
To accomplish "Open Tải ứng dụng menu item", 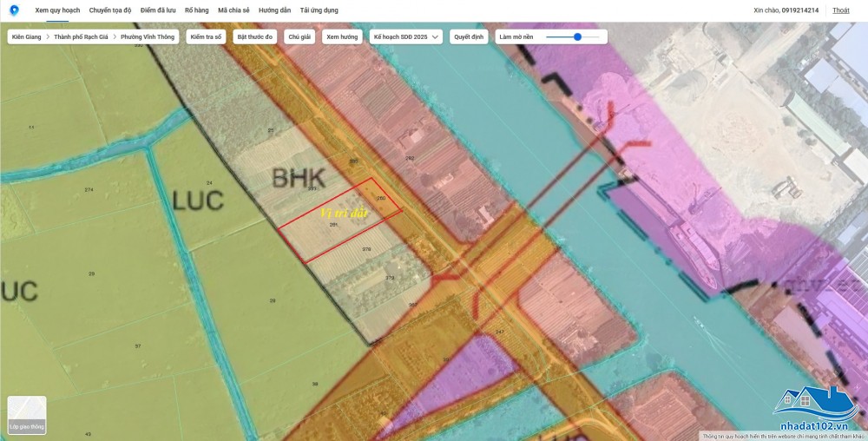I will coord(319,10).
